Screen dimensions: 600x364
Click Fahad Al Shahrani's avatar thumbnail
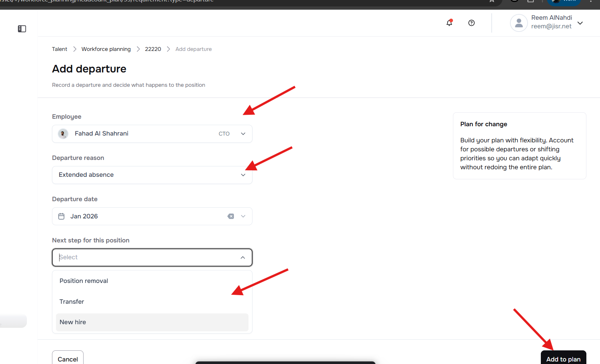pos(63,134)
